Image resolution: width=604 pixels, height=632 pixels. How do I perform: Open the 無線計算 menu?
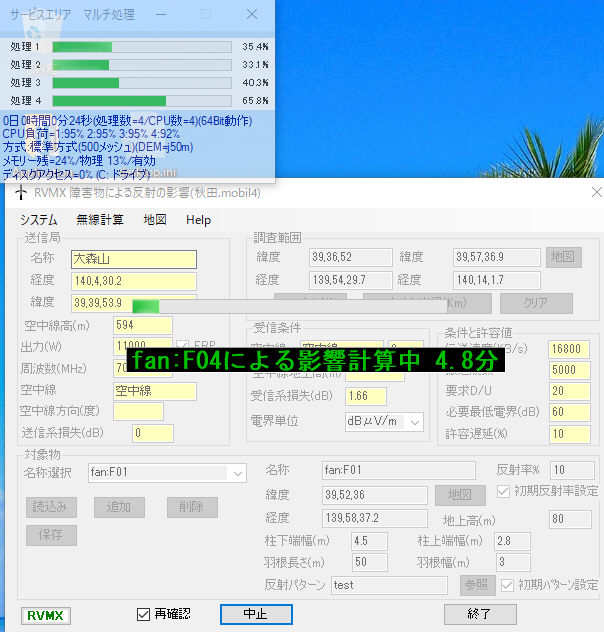pos(100,220)
